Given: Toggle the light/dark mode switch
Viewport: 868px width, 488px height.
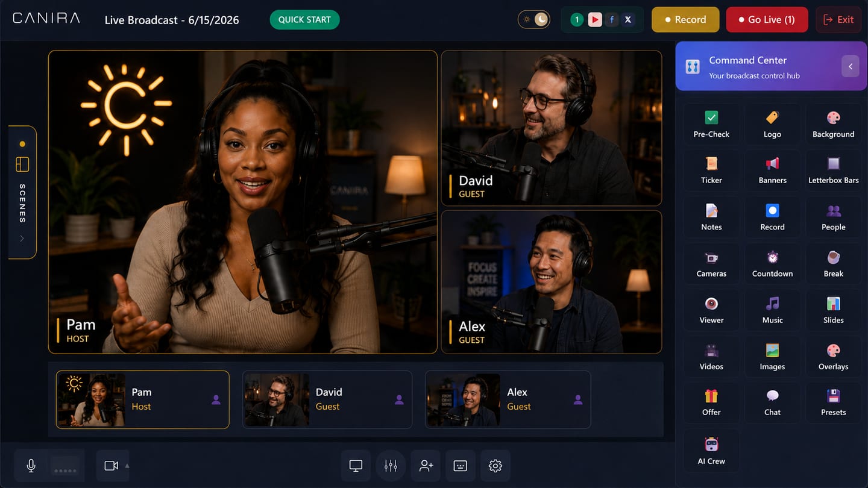Looking at the screenshot, I should point(534,19).
